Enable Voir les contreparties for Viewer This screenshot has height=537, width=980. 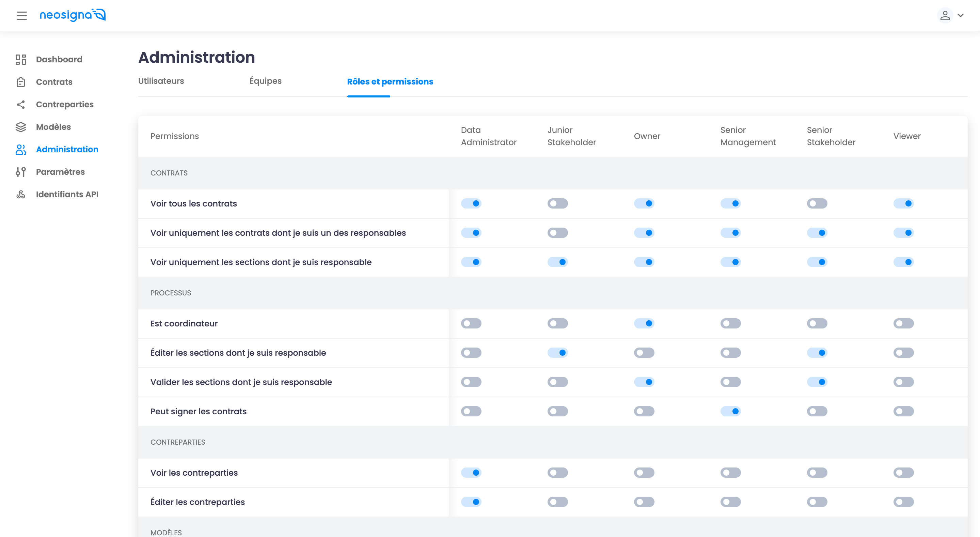point(903,473)
